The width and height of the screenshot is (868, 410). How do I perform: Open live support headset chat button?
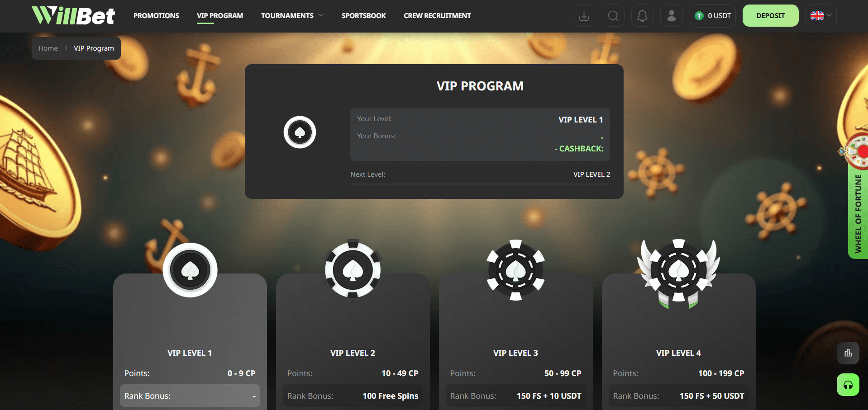[848, 385]
